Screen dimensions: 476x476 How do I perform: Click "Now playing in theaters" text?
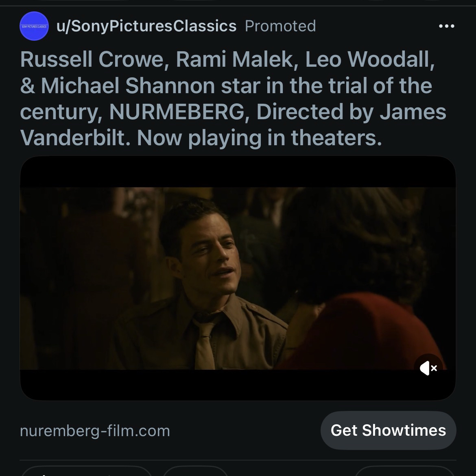[x=260, y=138]
